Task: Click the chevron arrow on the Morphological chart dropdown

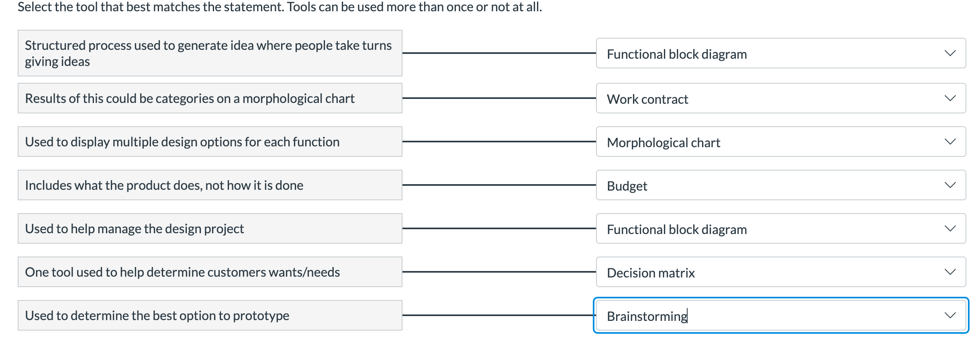Action: (x=950, y=142)
